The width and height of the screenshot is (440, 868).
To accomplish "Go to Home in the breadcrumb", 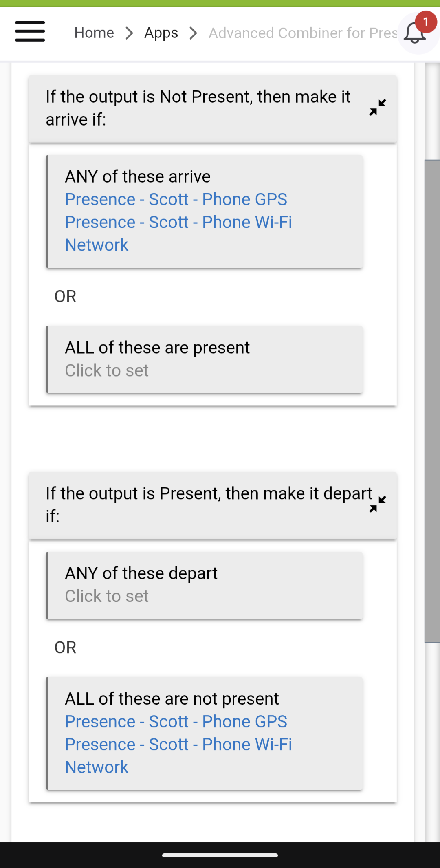I will click(x=94, y=33).
